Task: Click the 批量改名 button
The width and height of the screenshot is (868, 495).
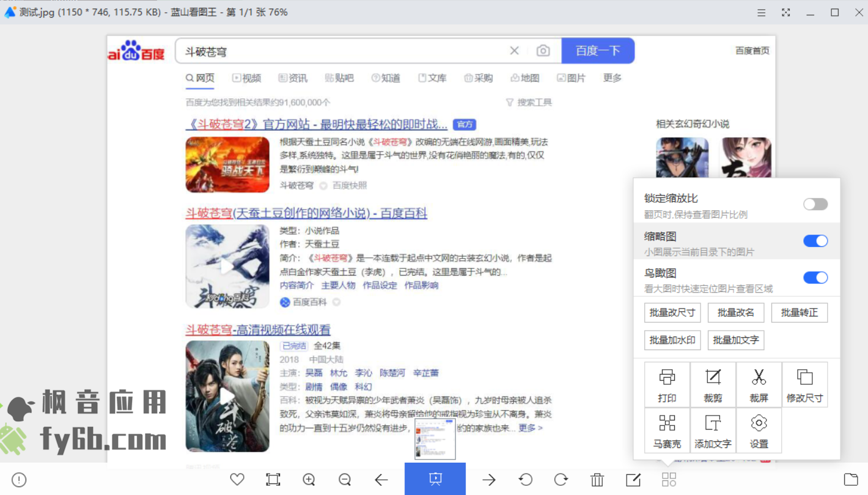Action: coord(736,312)
